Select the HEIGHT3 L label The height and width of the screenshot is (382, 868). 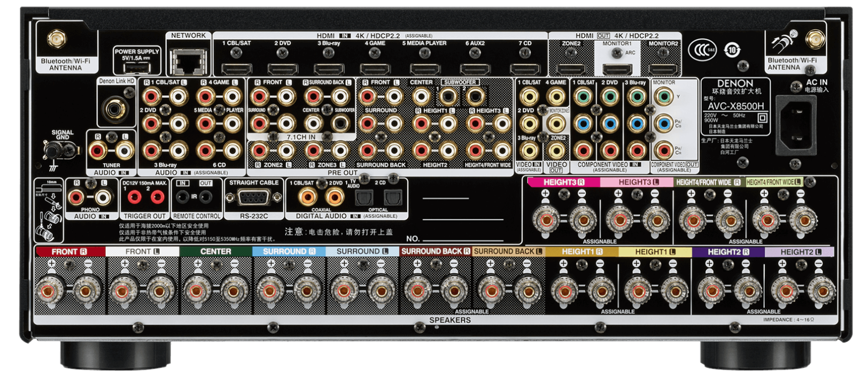click(x=637, y=182)
